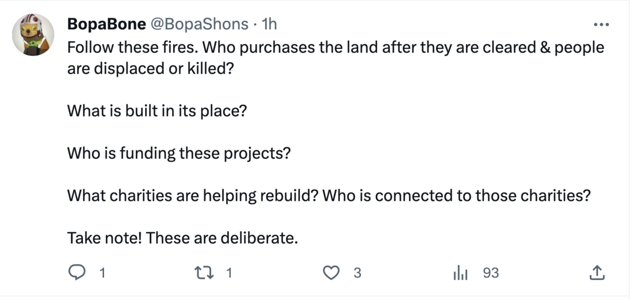Click the "are displaced or killed?" text line
Image resolution: width=644 pixels, height=300 pixels.
click(x=150, y=68)
